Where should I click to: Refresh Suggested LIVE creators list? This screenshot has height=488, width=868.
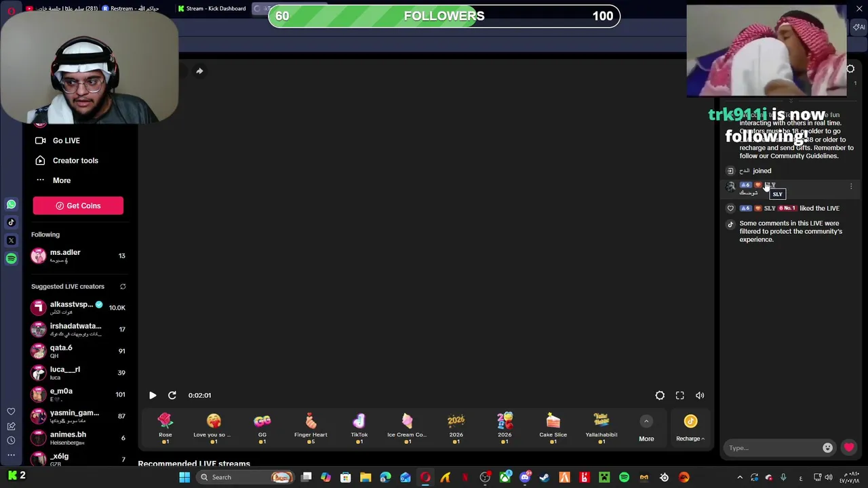(123, 287)
